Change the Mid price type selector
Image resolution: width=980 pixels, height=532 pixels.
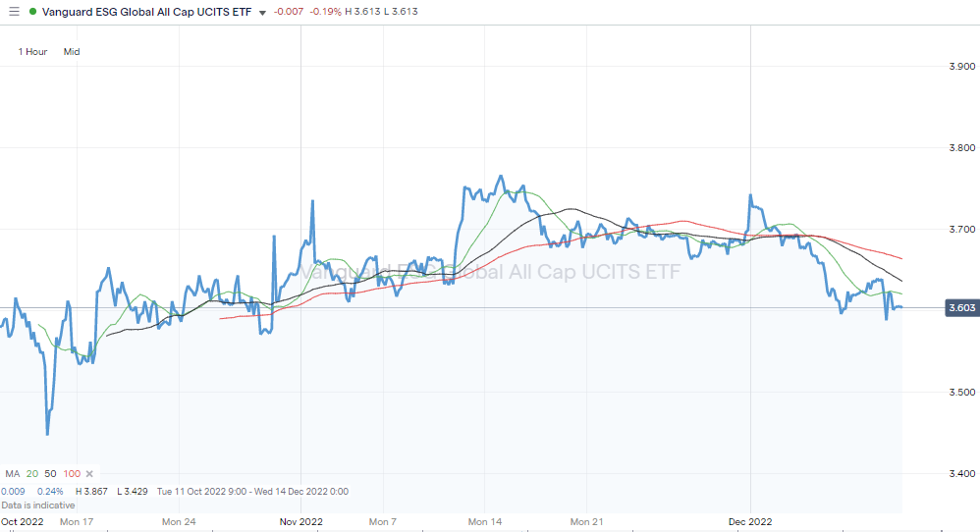72,51
